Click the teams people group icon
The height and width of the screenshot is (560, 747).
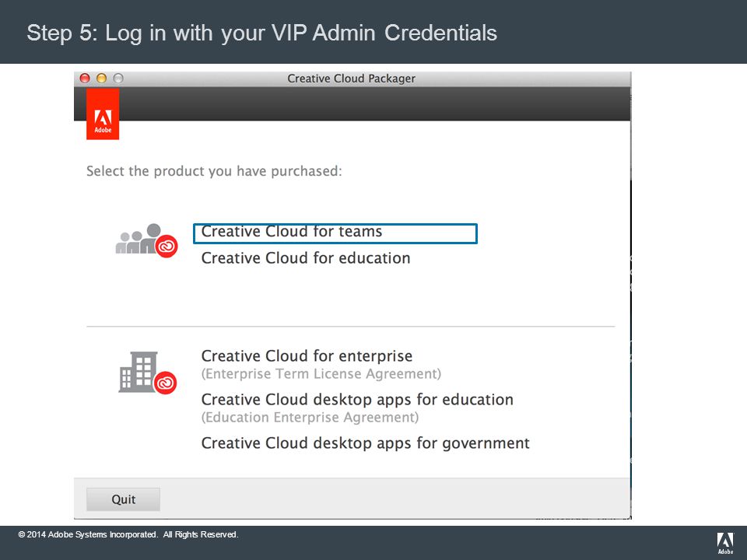pos(147,240)
